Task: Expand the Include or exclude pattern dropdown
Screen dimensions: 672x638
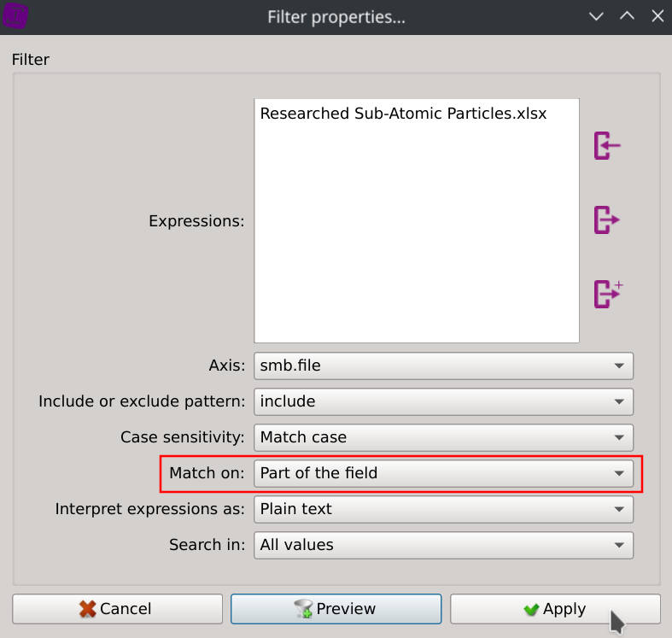Action: pyautogui.click(x=443, y=401)
